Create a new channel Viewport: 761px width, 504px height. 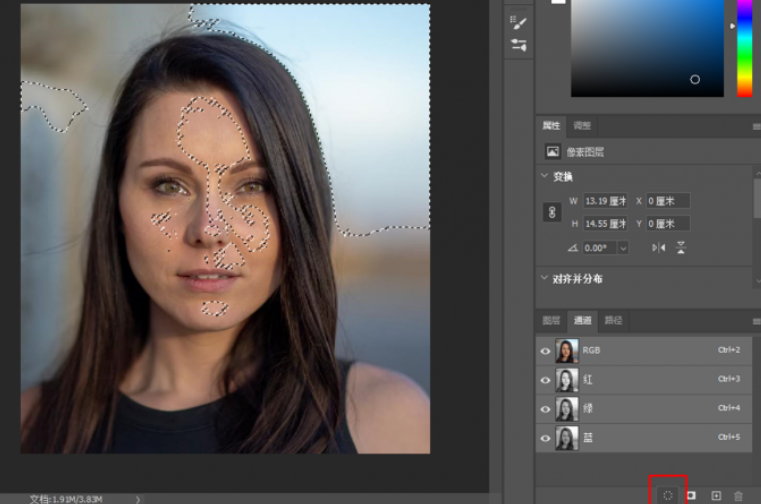(716, 495)
